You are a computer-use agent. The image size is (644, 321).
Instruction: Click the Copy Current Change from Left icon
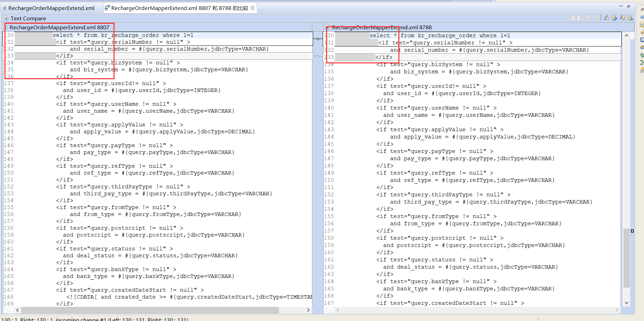point(588,18)
